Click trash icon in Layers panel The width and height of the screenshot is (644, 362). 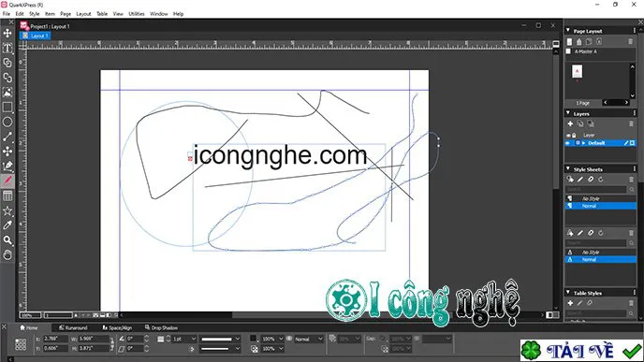pos(631,123)
